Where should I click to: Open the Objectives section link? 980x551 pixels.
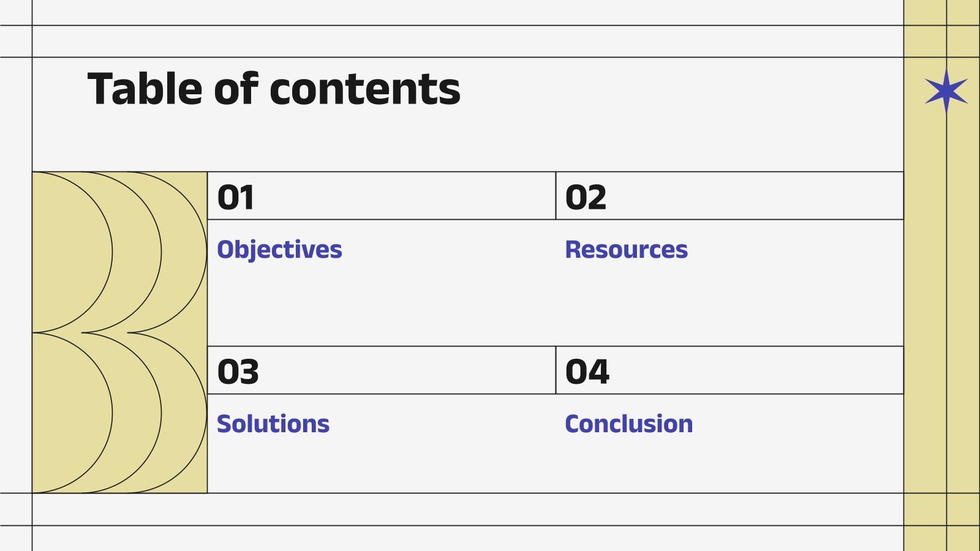click(279, 250)
